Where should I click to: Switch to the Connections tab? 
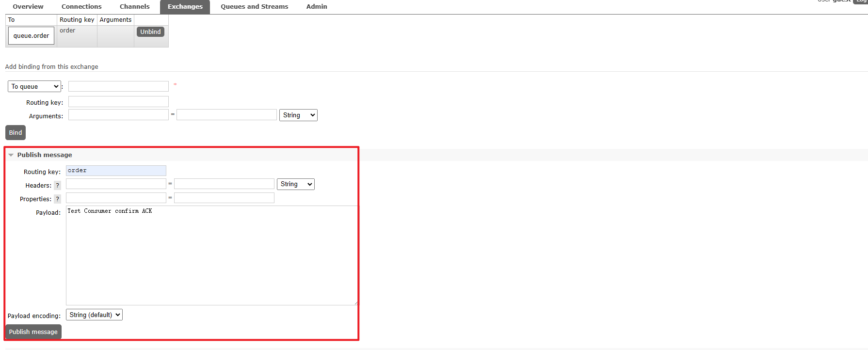tap(81, 7)
